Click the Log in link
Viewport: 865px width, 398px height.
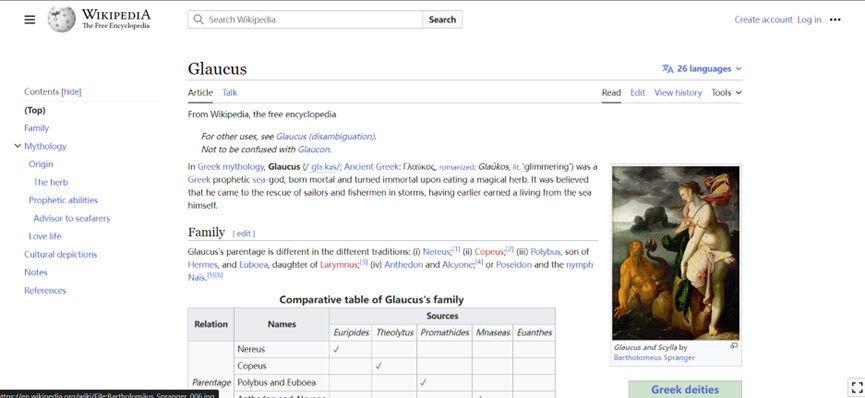809,19
